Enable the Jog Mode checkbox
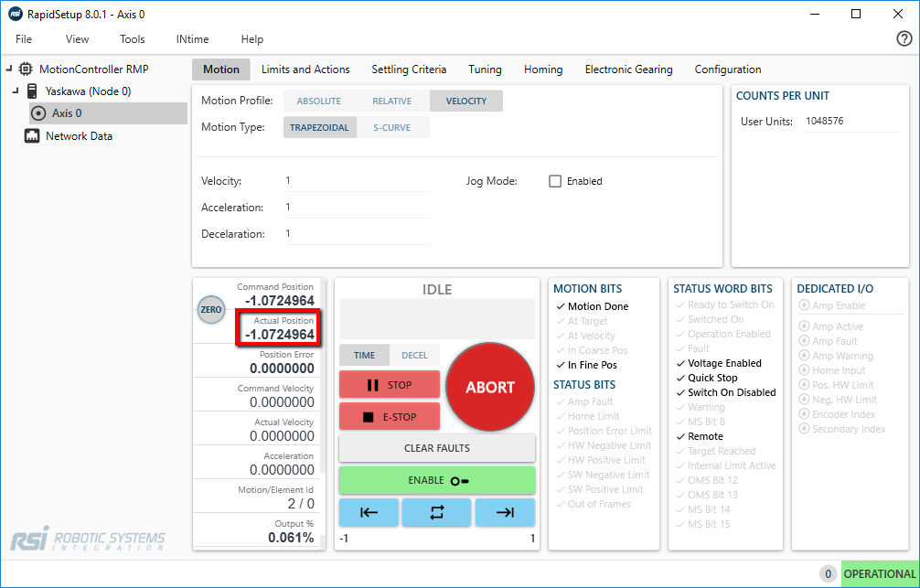 [555, 181]
